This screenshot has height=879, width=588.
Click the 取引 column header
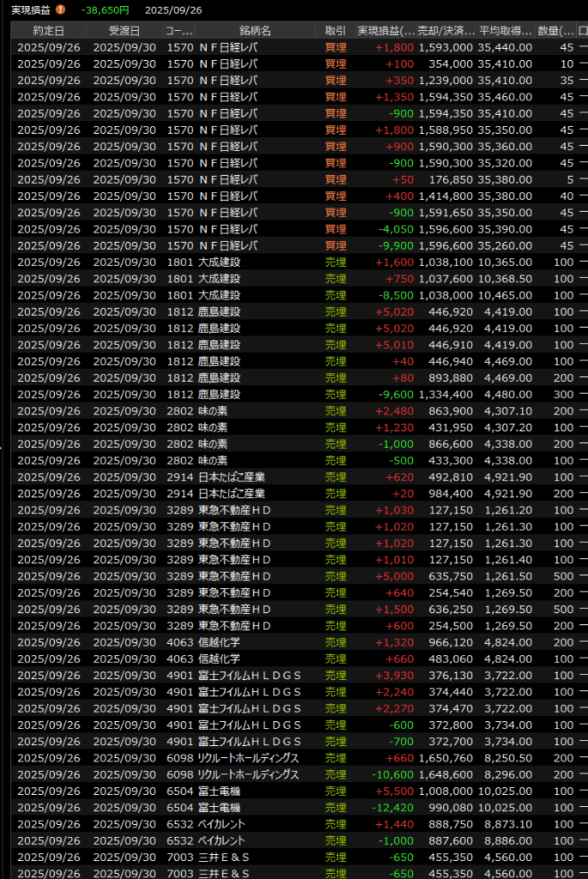336,31
